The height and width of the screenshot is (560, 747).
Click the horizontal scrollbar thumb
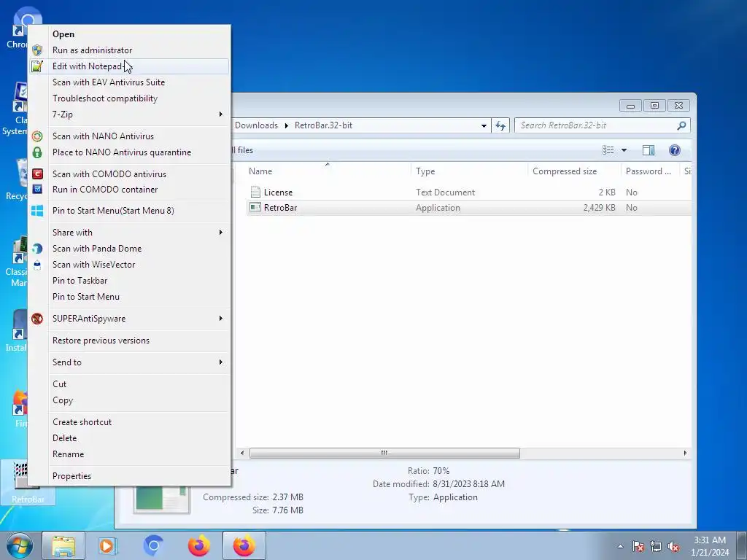point(384,454)
